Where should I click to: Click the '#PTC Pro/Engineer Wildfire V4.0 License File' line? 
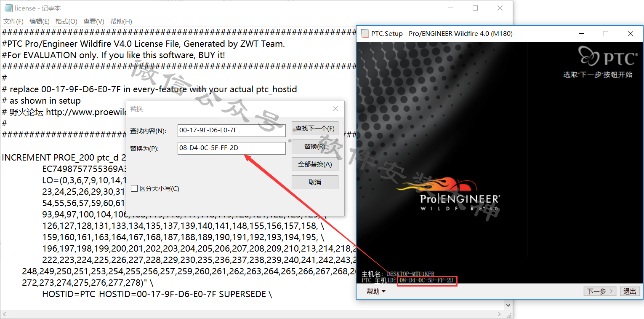[x=144, y=44]
